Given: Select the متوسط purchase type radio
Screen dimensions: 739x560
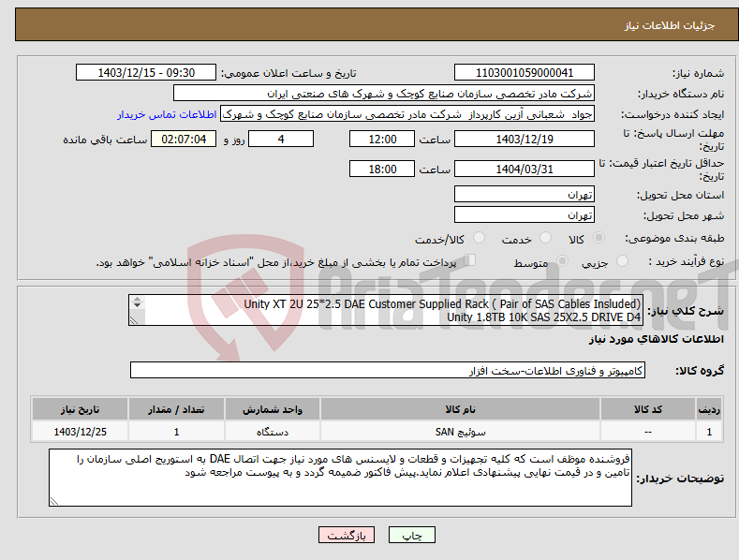Looking at the screenshot, I should tap(562, 261).
